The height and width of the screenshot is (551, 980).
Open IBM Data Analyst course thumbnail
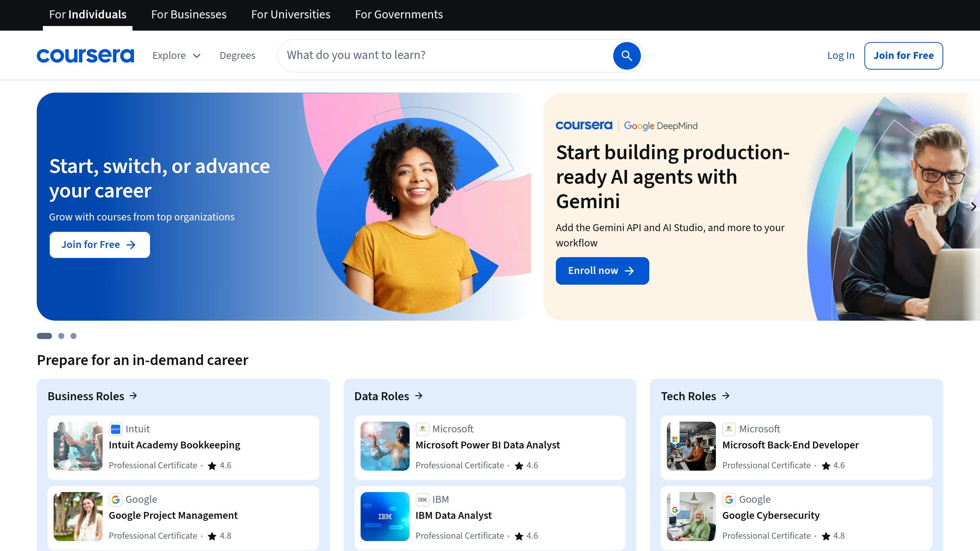click(x=385, y=517)
